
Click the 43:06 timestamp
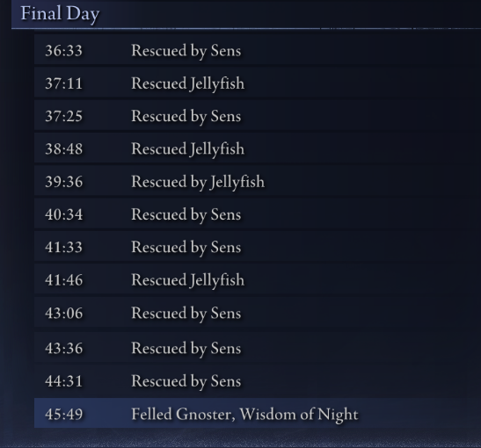click(x=64, y=314)
